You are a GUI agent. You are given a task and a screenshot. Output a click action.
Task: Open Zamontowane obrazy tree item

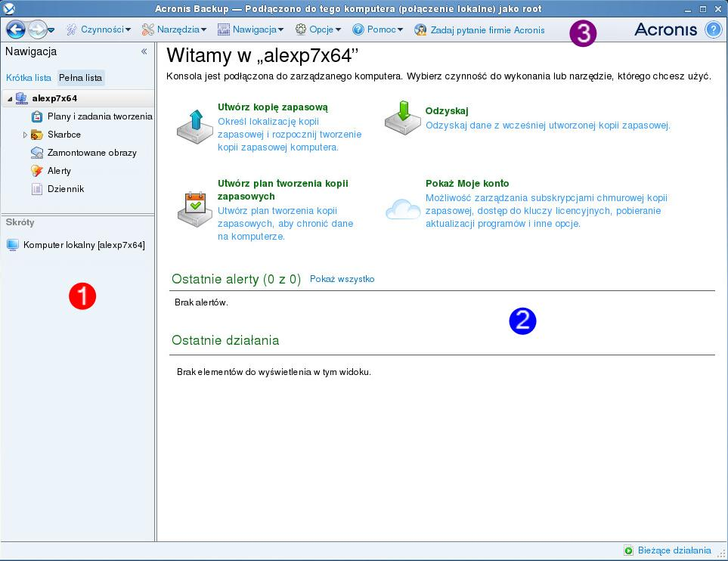(x=92, y=153)
